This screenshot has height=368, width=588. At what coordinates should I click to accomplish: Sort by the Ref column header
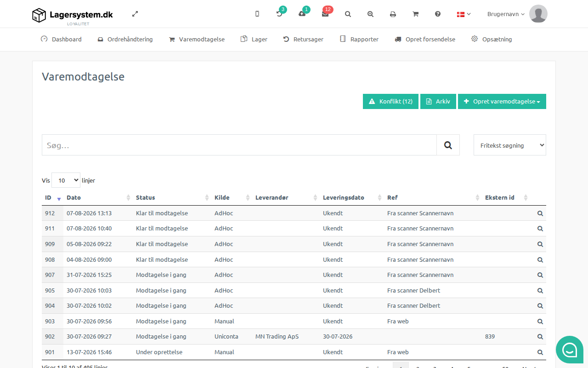tap(433, 198)
